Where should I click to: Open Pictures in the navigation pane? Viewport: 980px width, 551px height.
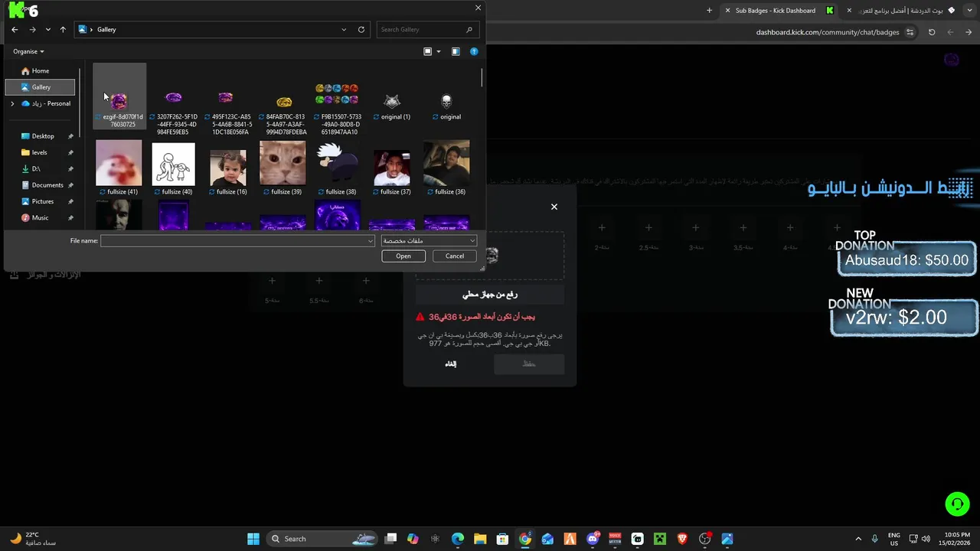coord(43,201)
